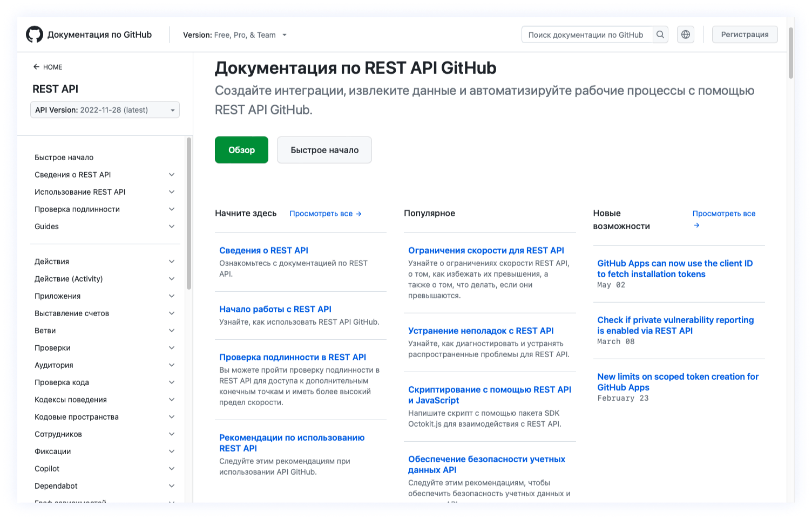The image size is (812, 520).
Task: Click the GitHub Octocat logo icon
Action: tap(35, 35)
